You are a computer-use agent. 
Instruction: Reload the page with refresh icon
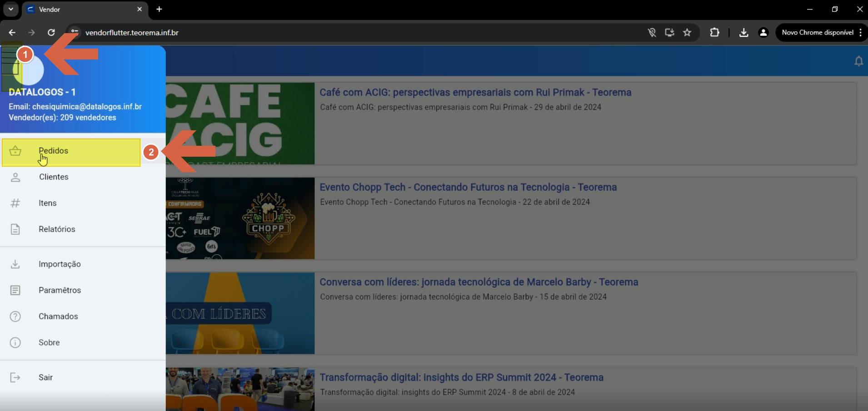(x=51, y=33)
